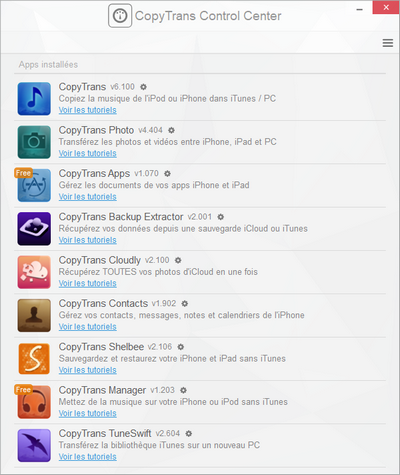Viewport: 400px width, 475px height.
Task: Click description 'Transférez la bibliothèque iTunes'
Action: pos(159,445)
